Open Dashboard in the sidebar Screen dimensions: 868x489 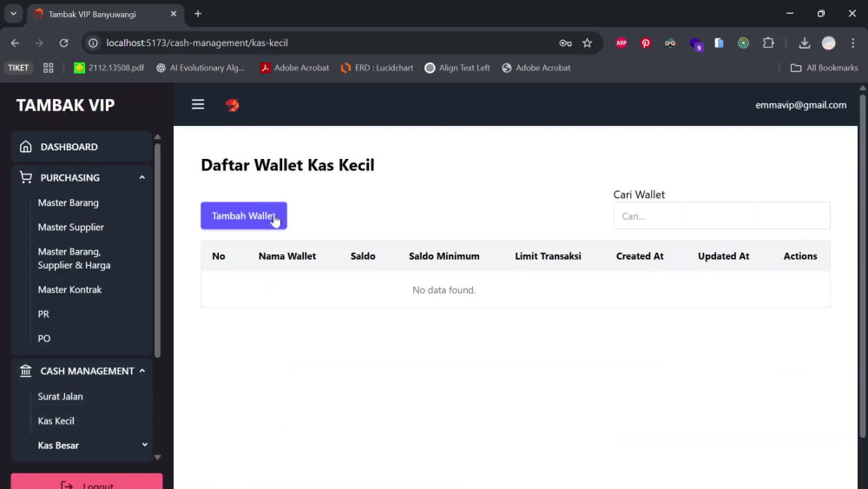[x=82, y=147]
